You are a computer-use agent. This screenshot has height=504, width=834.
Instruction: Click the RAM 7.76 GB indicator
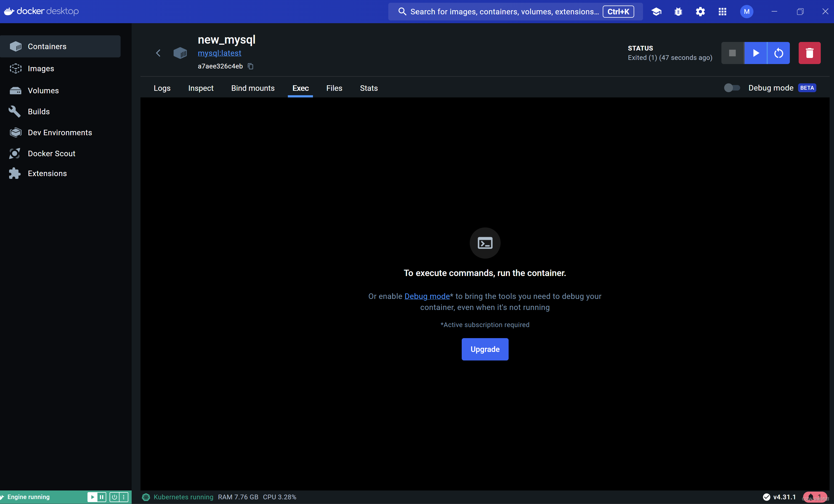pyautogui.click(x=238, y=497)
